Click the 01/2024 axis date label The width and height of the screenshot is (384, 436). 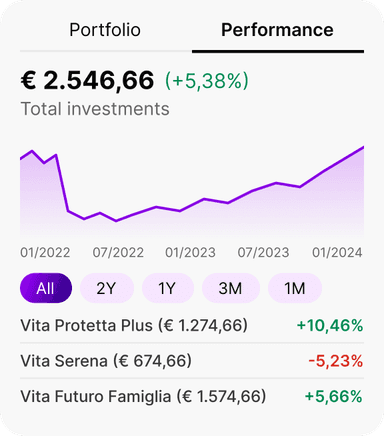(x=337, y=253)
